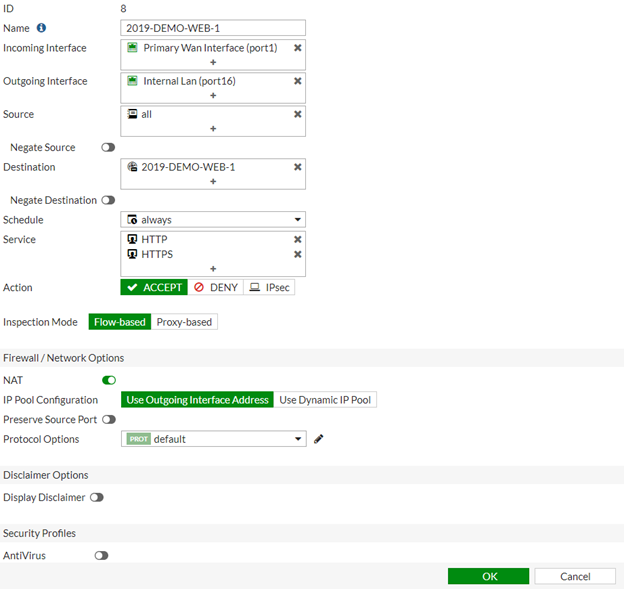Remove 2019-DEMO-WEB-1 from Destination
Image resolution: width=624 pixels, height=589 pixels.
pos(297,167)
